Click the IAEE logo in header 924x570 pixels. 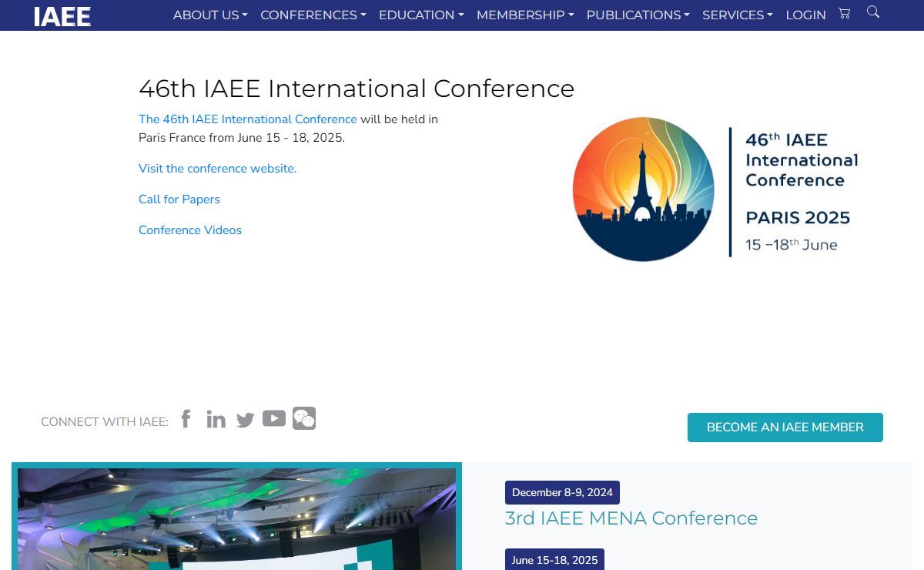62,16
